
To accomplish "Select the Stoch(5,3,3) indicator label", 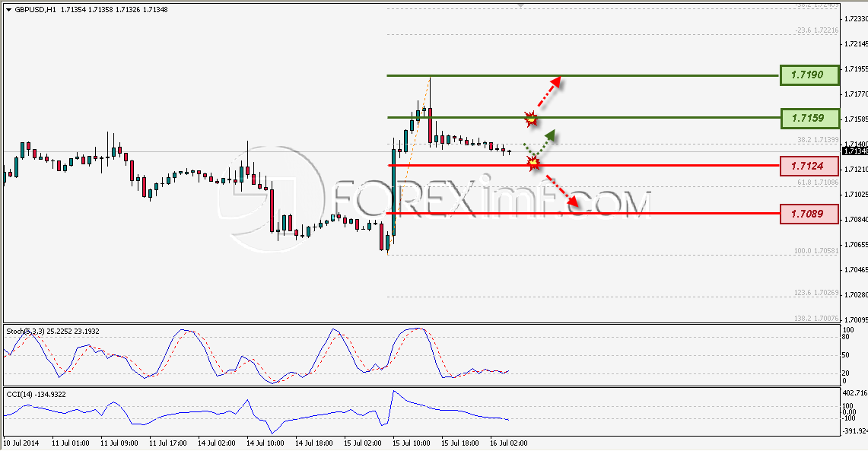I will pyautogui.click(x=52, y=332).
